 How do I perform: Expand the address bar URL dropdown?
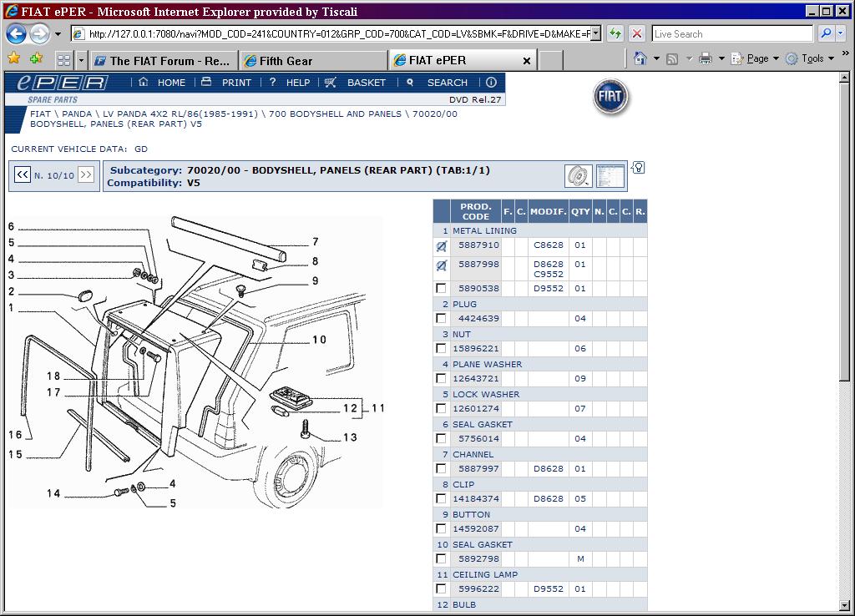coord(595,34)
